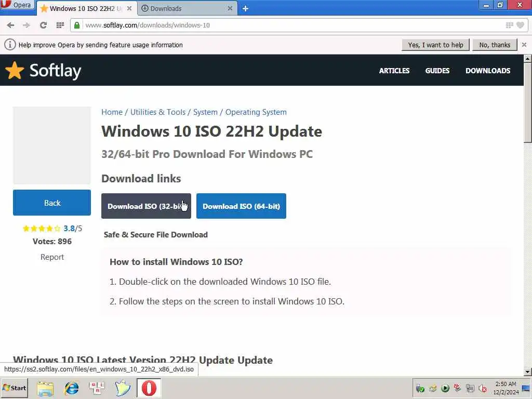The height and width of the screenshot is (399, 532).
Task: Click the vertical scrollbar thumb
Action: click(527, 103)
